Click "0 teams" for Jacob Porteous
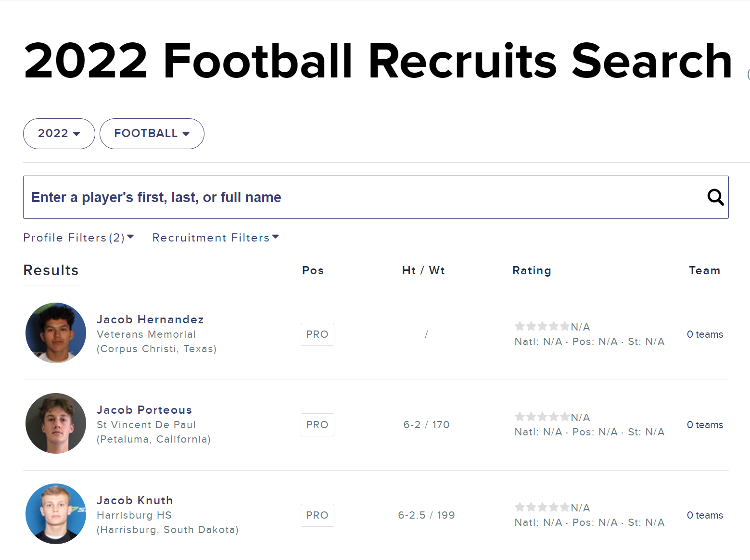The height and width of the screenshot is (560, 750). pyautogui.click(x=705, y=425)
